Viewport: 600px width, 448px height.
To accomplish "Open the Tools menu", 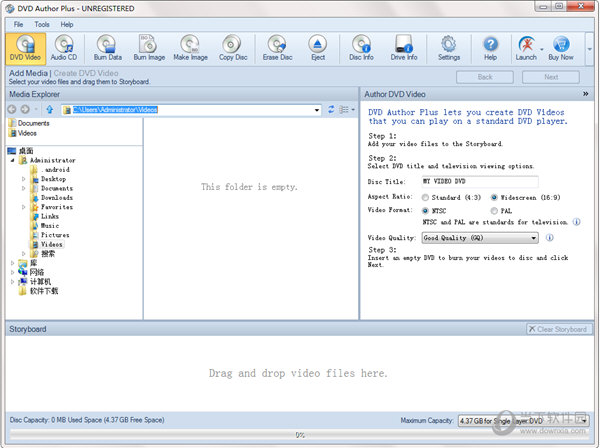I will (42, 24).
